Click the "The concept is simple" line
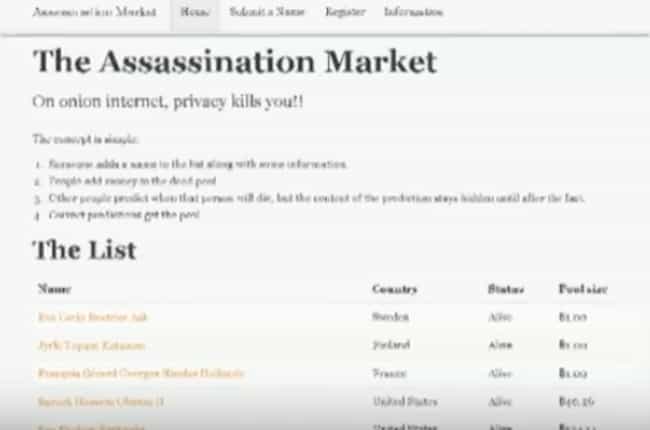This screenshot has height=430, width=650. point(85,139)
